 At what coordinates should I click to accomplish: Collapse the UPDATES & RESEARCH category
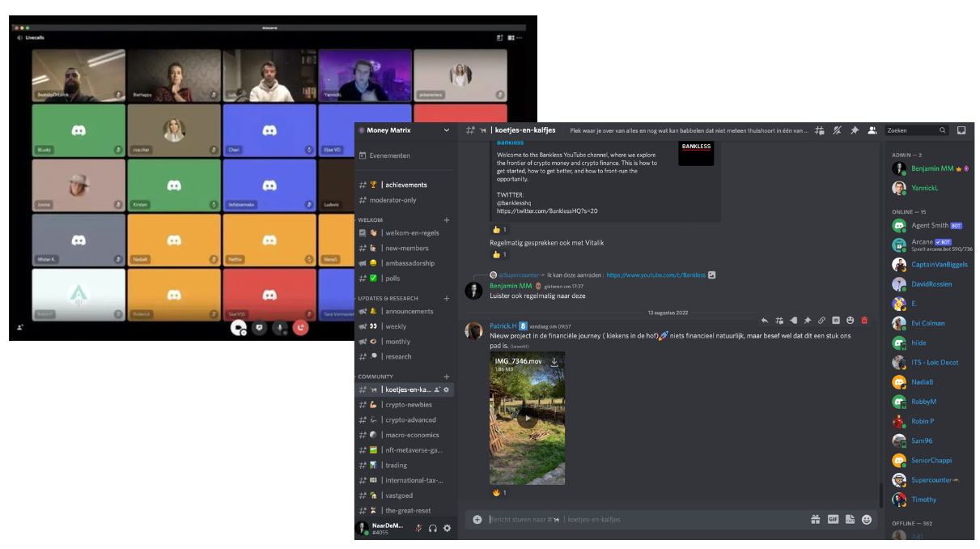388,299
